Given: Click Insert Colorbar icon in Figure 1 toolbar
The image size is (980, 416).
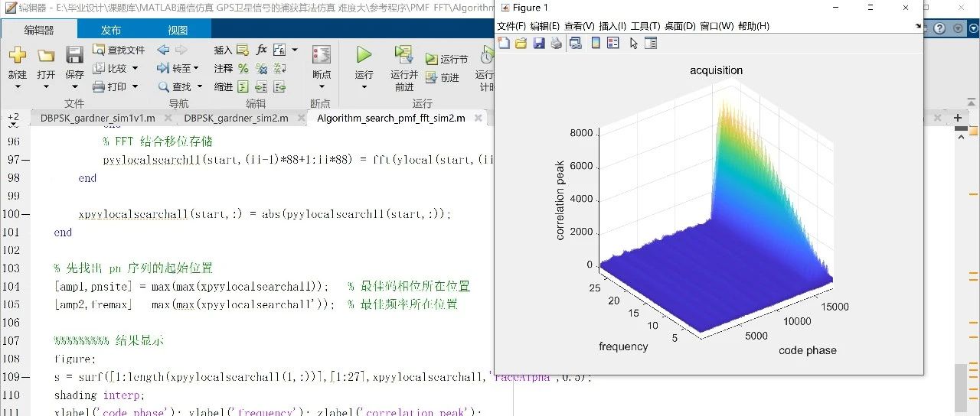Looking at the screenshot, I should point(596,43).
